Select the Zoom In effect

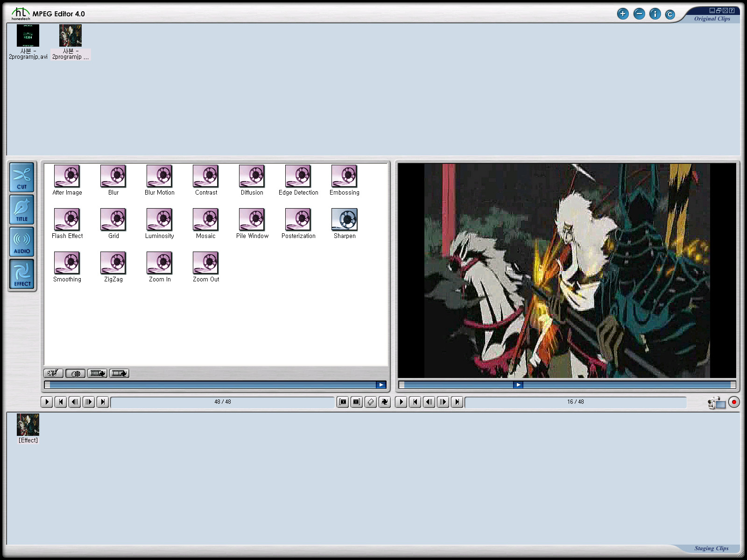[159, 267]
